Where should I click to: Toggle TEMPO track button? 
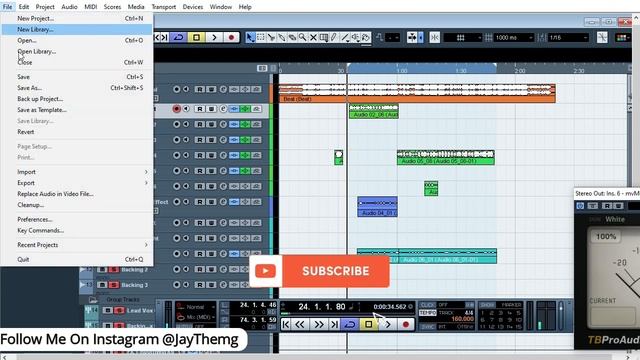[x=428, y=313]
